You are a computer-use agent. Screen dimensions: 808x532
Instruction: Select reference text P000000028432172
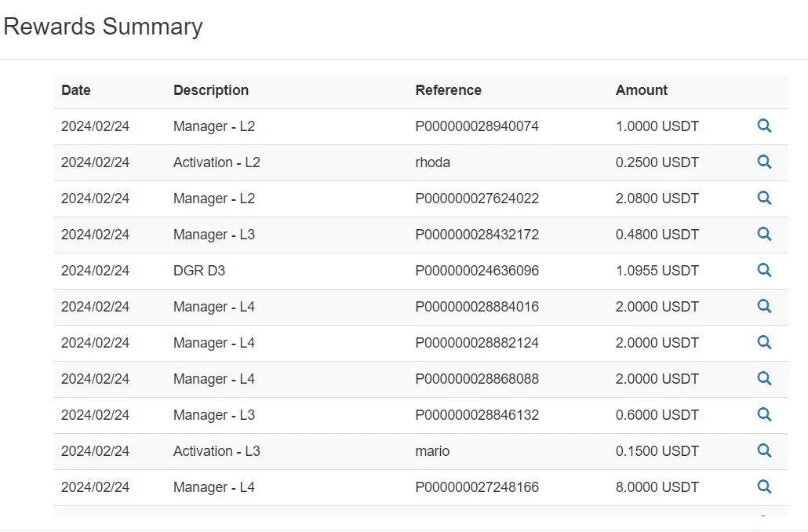[x=477, y=235]
